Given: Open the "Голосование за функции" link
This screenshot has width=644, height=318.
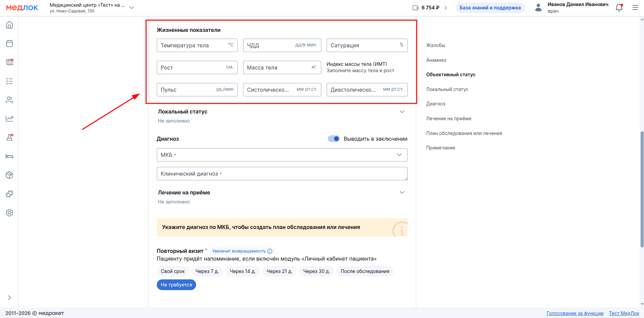Looking at the screenshot, I should [575, 313].
